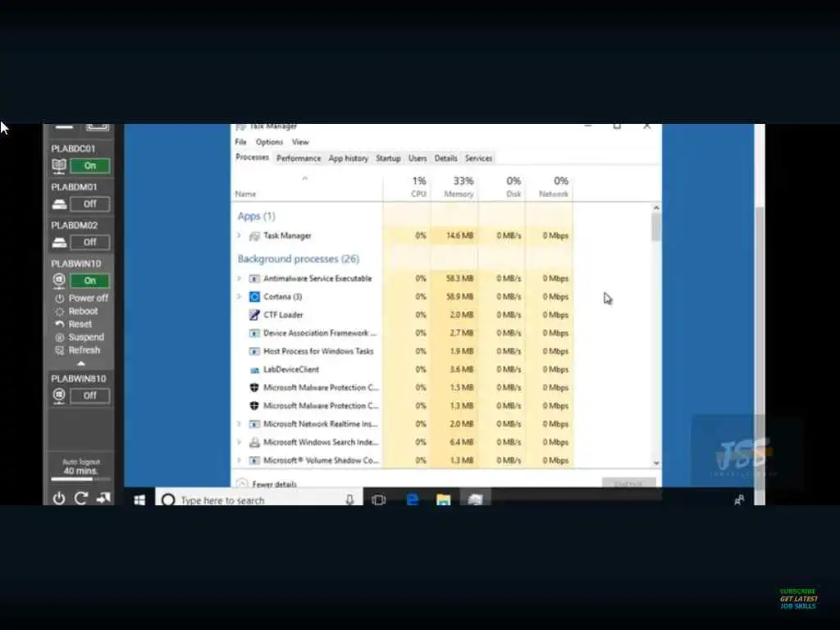Sort processes by the Memory column header
This screenshot has width=840, height=630.
454,186
